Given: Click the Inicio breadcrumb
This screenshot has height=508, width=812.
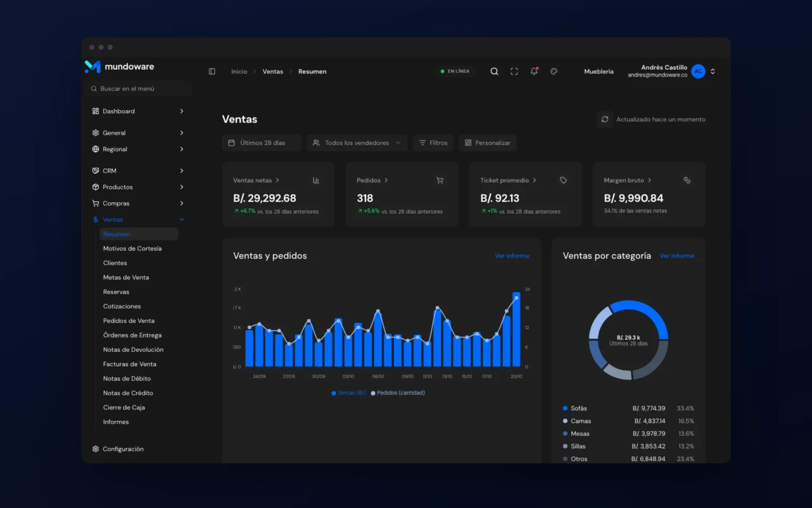Looking at the screenshot, I should click(239, 71).
